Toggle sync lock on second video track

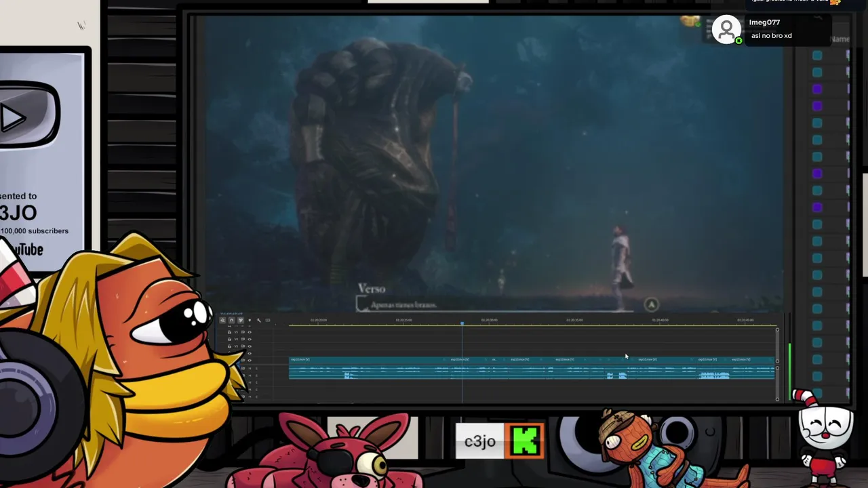point(243,340)
